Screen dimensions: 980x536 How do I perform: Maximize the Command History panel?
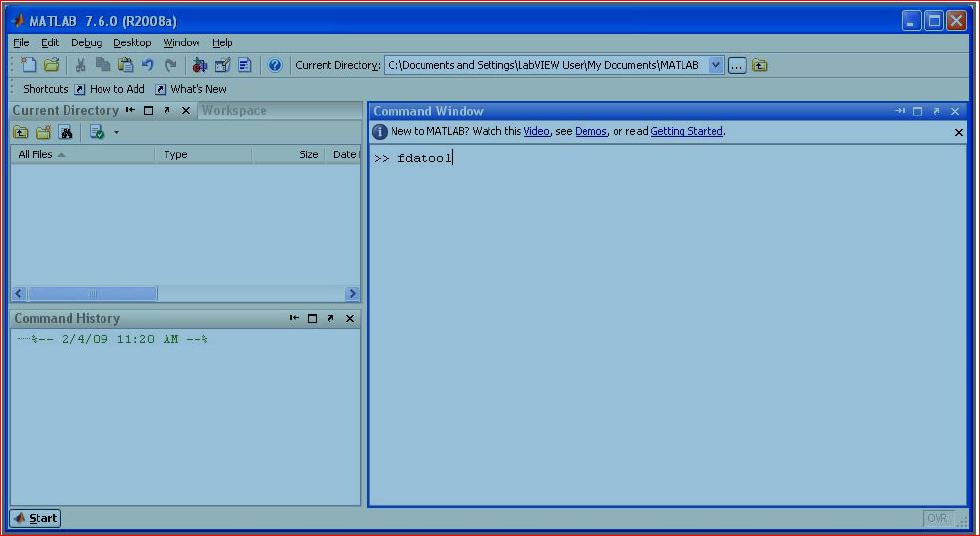312,318
